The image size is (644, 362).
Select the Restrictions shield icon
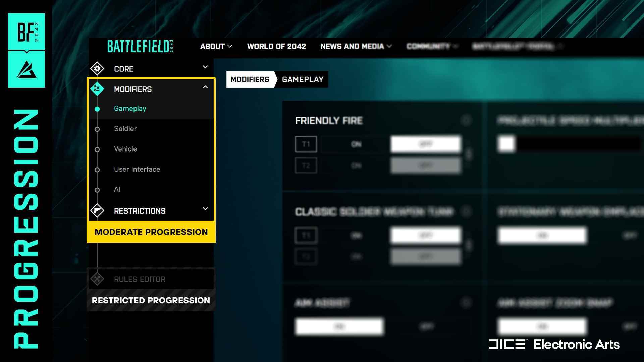[97, 211]
